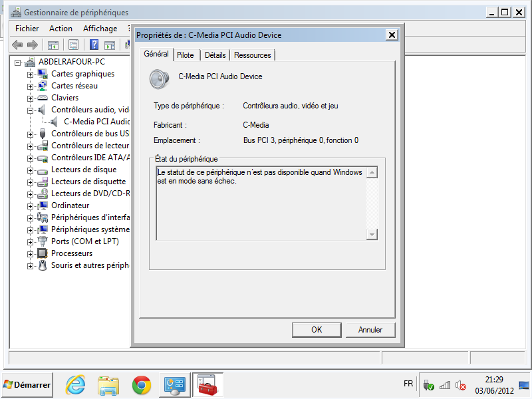Image resolution: width=532 pixels, height=399 pixels.
Task: Click the safely remove hardware tray icon
Action: (428, 385)
